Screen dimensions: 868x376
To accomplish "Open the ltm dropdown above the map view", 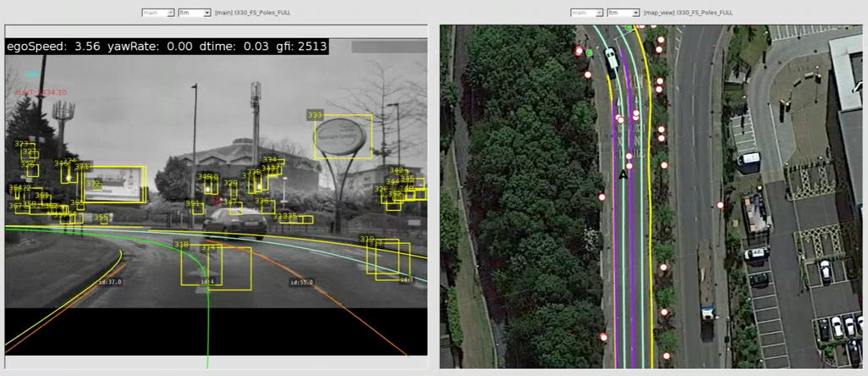I will [x=623, y=13].
